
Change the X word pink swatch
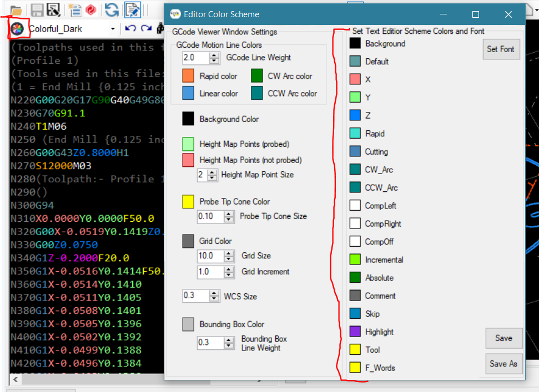355,79
